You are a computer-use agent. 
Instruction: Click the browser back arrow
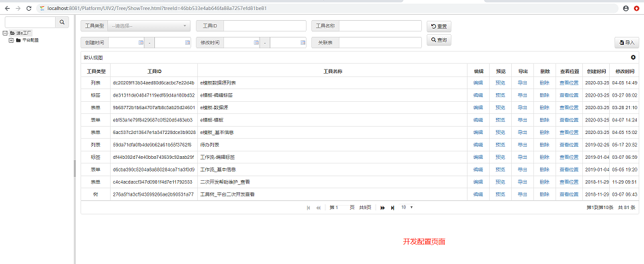click(x=7, y=8)
